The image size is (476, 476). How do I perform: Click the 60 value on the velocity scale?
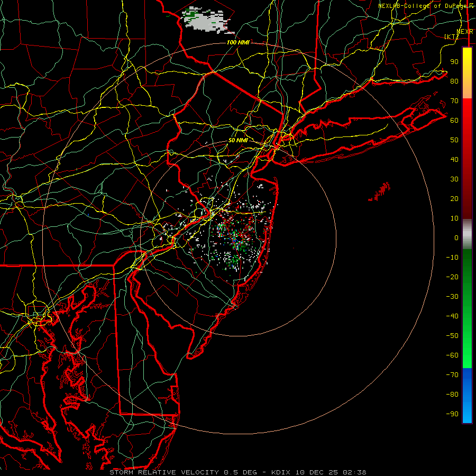tap(454, 120)
